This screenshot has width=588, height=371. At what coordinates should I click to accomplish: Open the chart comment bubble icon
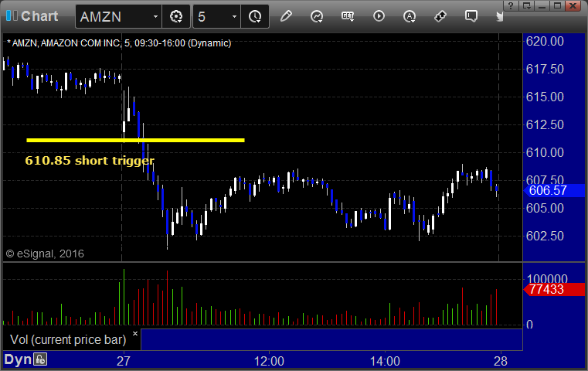click(471, 16)
